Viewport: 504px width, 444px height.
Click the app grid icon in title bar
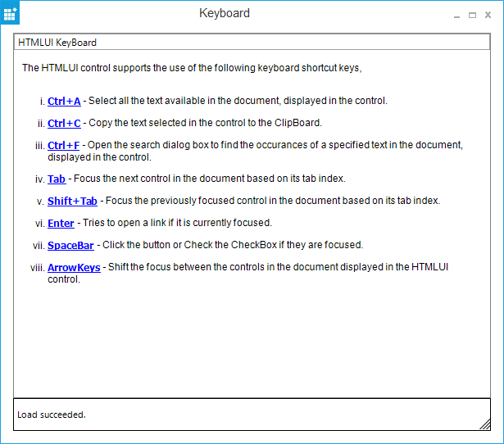tap(10, 15)
